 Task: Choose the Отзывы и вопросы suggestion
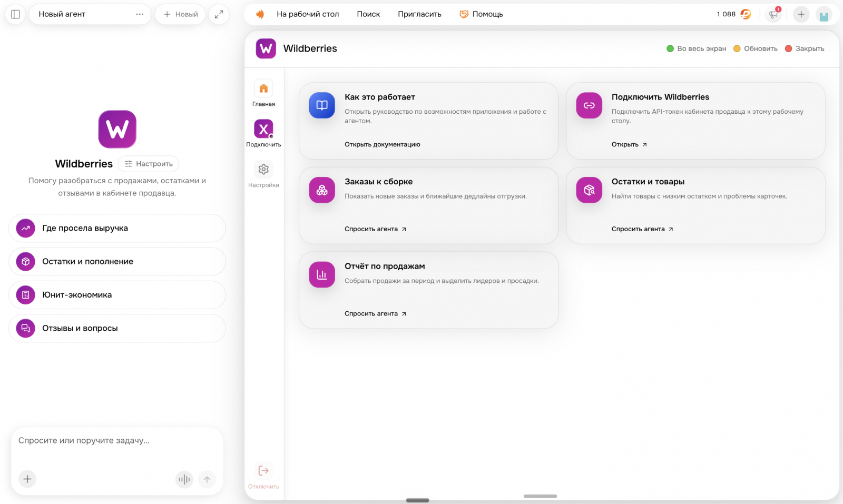click(117, 328)
